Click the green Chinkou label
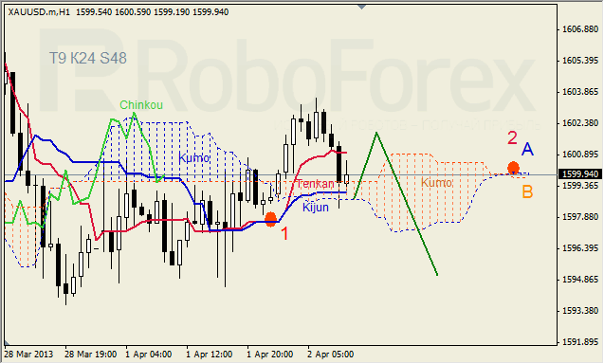This screenshot has height=364, width=604. pos(141,105)
